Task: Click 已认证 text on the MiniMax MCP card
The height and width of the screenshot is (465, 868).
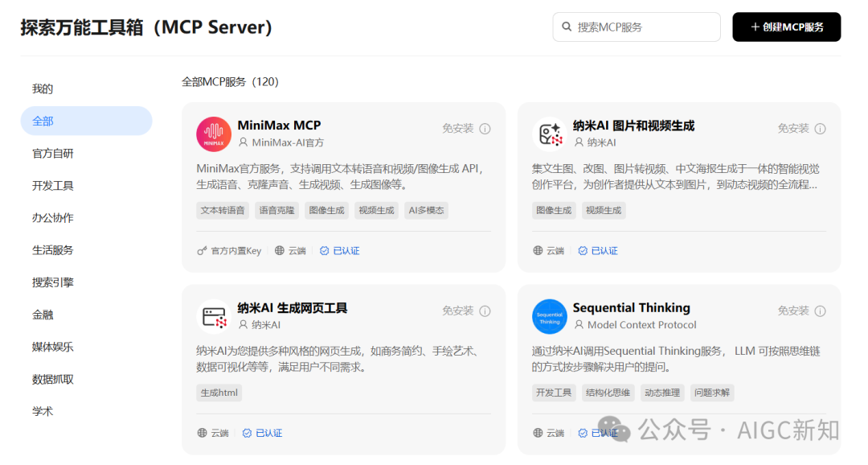Action: point(346,251)
